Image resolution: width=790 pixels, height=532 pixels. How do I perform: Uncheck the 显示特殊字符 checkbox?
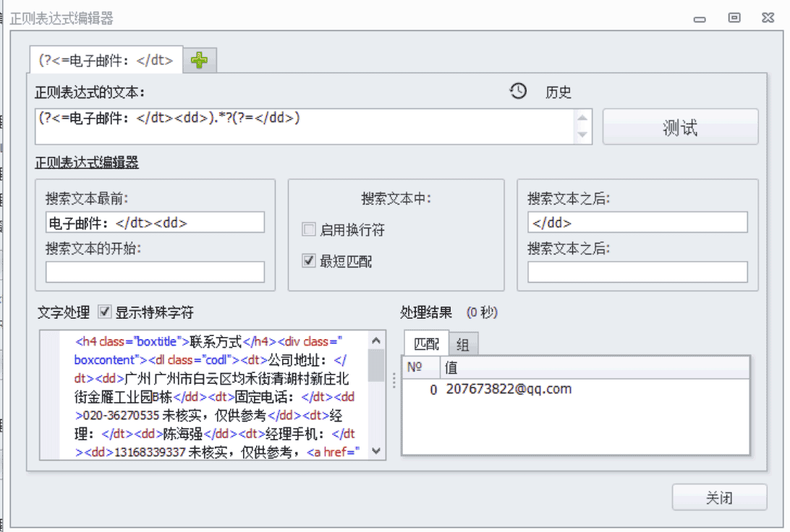tap(104, 312)
